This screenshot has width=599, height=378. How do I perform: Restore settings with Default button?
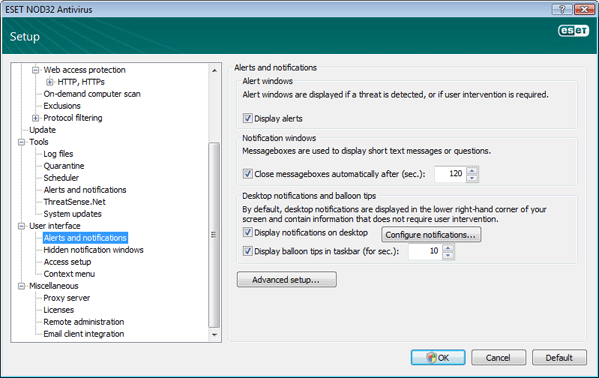point(559,357)
